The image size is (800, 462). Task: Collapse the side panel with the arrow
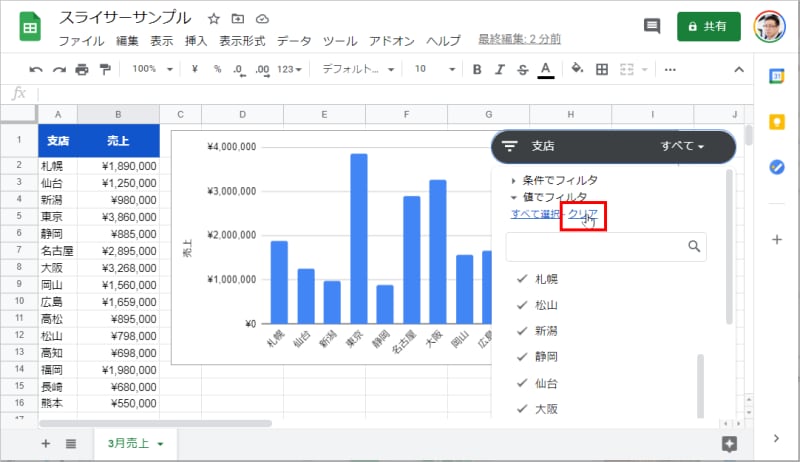776,438
